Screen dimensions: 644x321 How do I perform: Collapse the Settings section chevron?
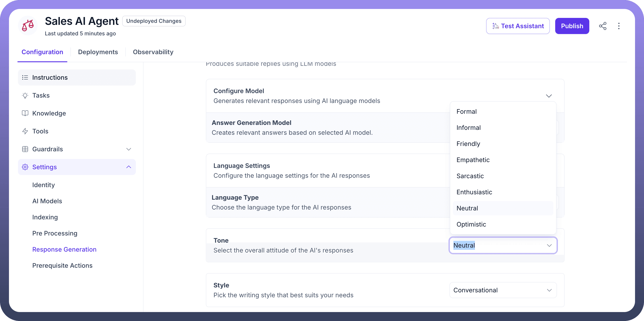(128, 167)
